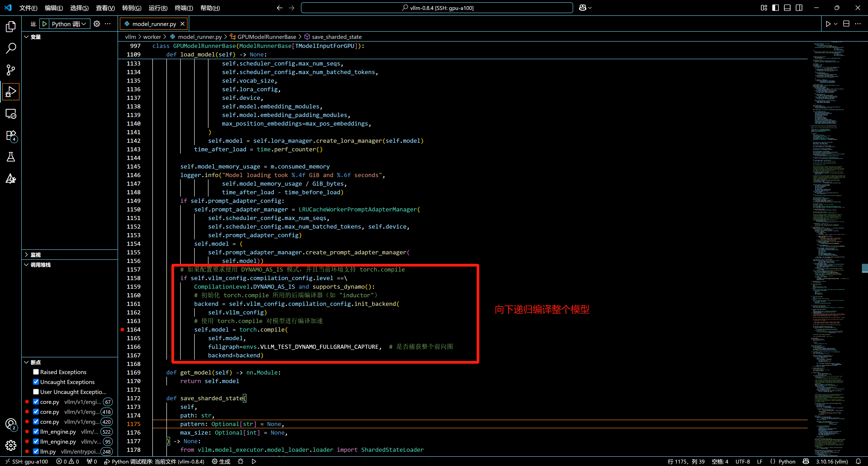Disable llm.py line 248 breakpoint checkbox

tap(36, 451)
